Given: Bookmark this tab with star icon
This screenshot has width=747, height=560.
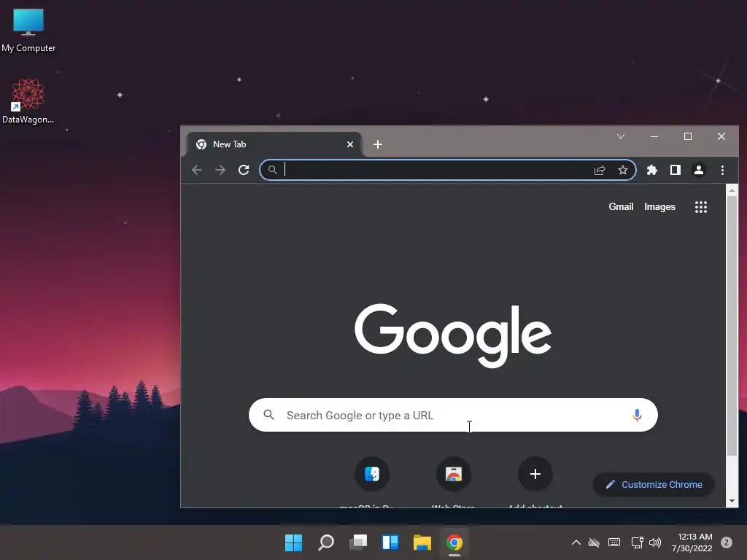Looking at the screenshot, I should coord(623,170).
